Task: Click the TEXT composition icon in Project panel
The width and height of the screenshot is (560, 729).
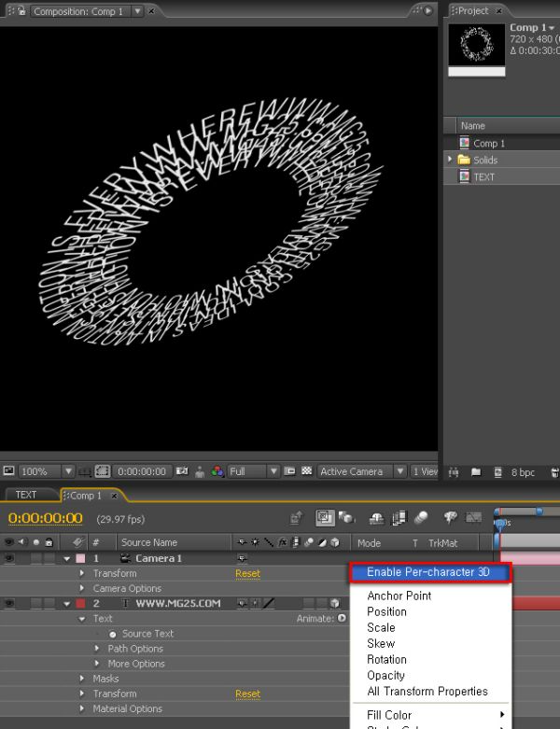Action: [464, 176]
